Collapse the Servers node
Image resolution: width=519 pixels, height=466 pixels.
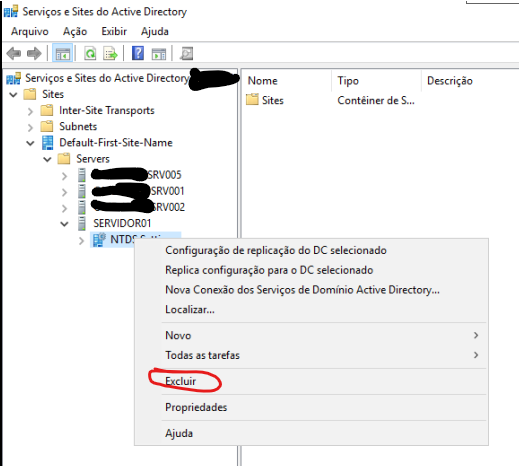pos(47,159)
